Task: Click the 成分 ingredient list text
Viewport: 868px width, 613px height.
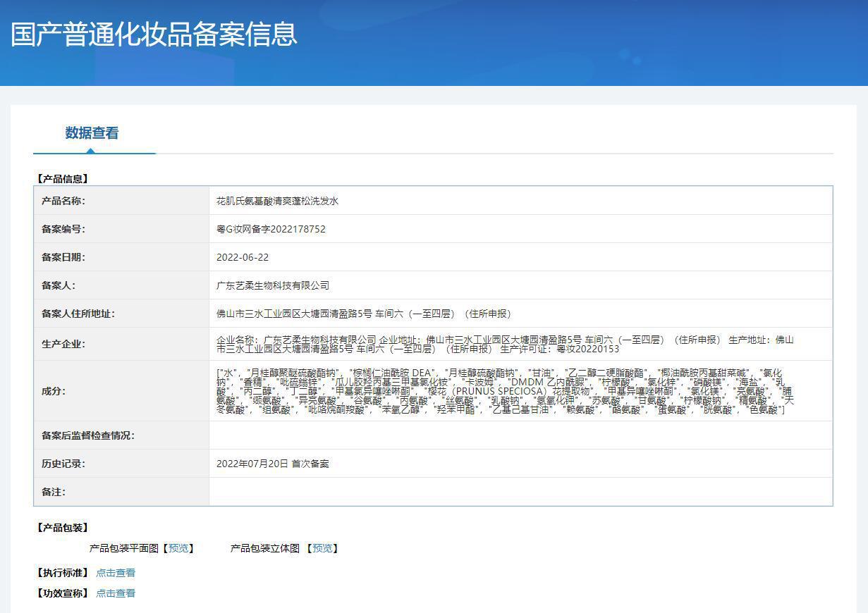Action: point(504,391)
